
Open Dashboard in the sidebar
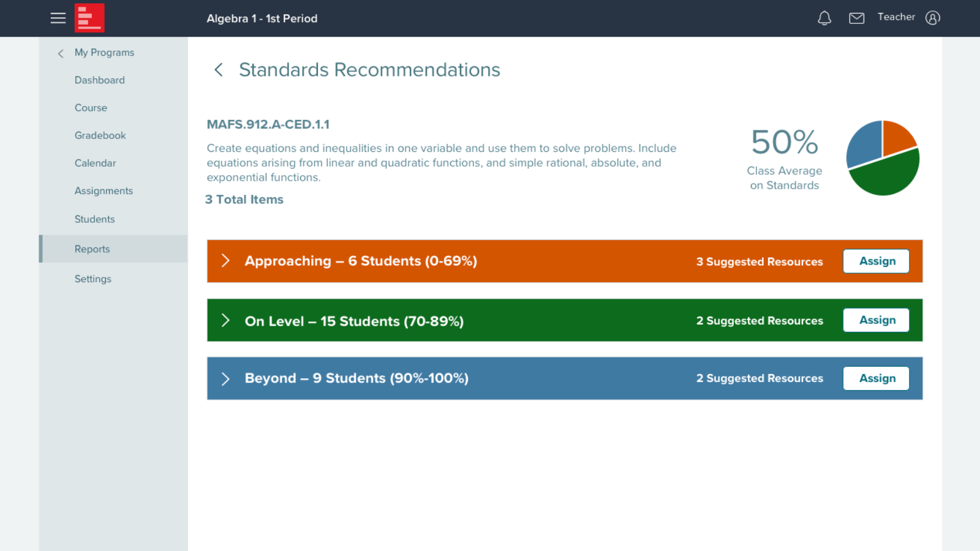point(99,80)
